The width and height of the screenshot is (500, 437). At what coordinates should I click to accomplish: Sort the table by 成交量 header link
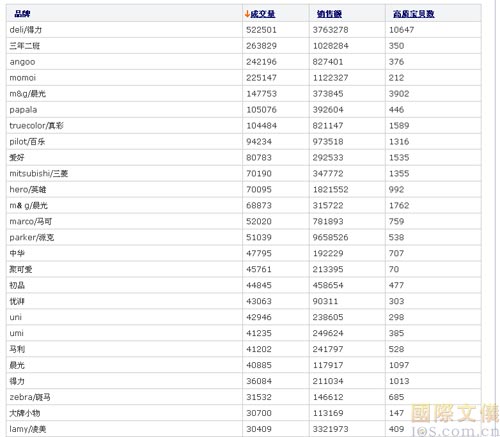pyautogui.click(x=263, y=14)
